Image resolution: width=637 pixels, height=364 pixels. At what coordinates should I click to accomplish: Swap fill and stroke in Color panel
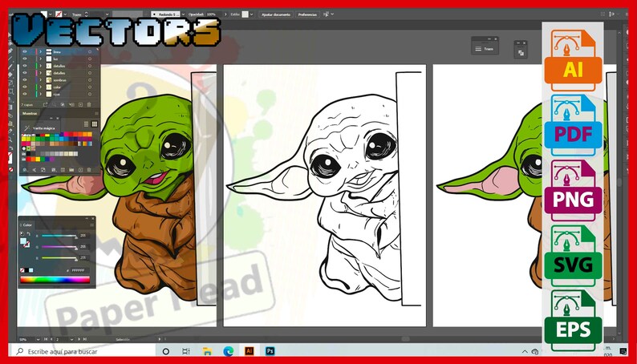tap(28, 234)
